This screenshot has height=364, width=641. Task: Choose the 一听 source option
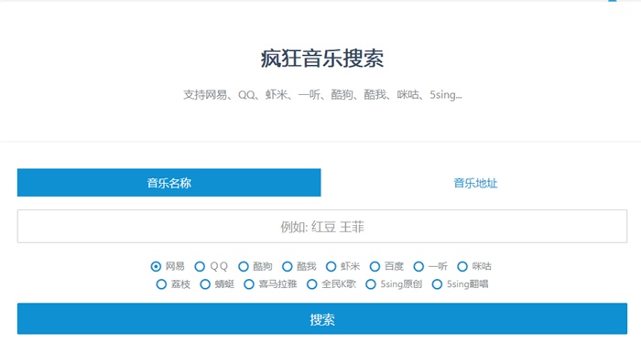pyautogui.click(x=418, y=266)
